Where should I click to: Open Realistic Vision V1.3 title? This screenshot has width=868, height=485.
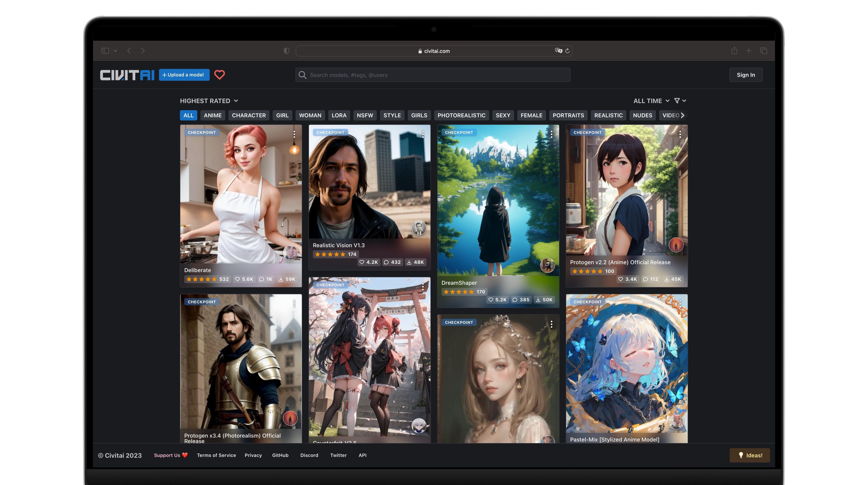tap(339, 246)
